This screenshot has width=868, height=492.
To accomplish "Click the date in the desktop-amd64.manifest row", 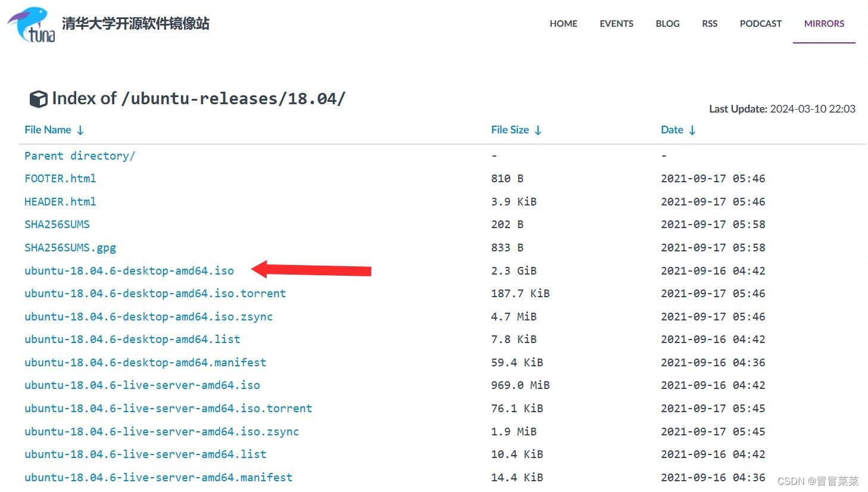I will click(x=713, y=363).
